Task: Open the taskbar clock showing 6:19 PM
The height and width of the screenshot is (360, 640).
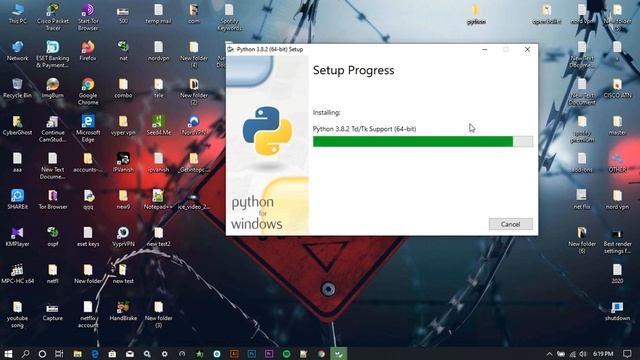Action: coord(603,354)
